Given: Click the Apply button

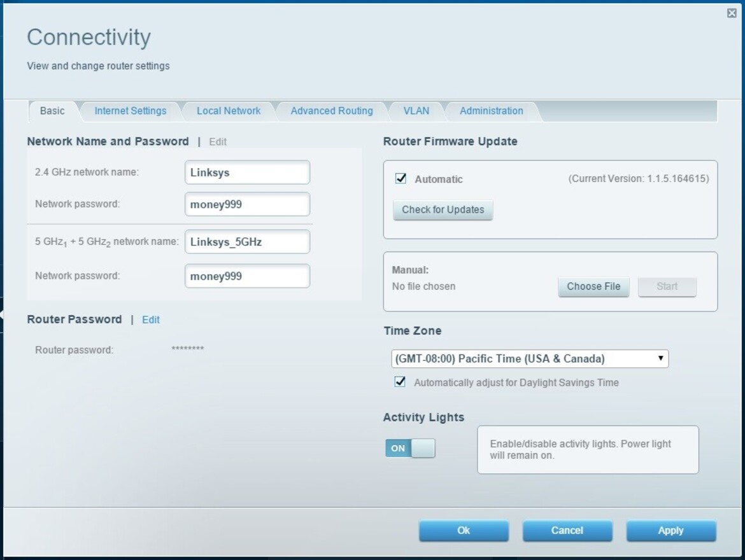Looking at the screenshot, I should tap(671, 531).
